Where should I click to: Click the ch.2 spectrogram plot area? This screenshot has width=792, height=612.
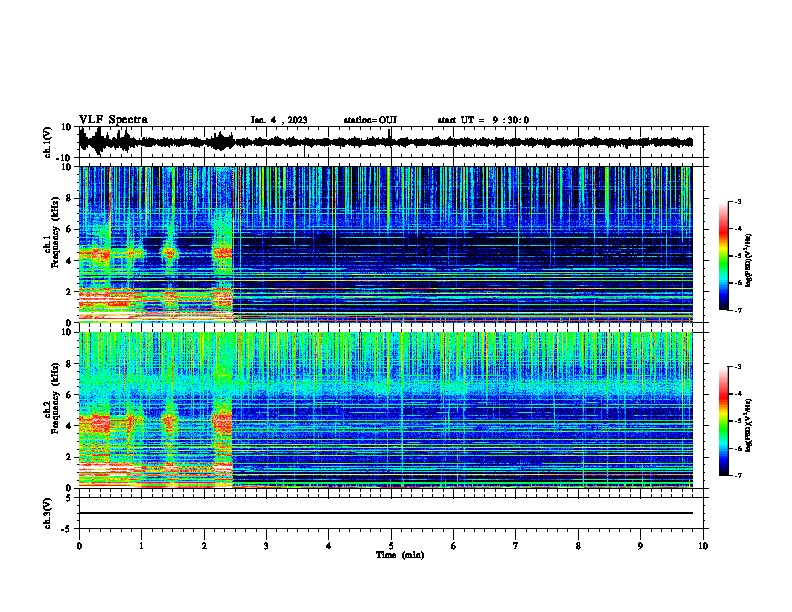[x=386, y=410]
